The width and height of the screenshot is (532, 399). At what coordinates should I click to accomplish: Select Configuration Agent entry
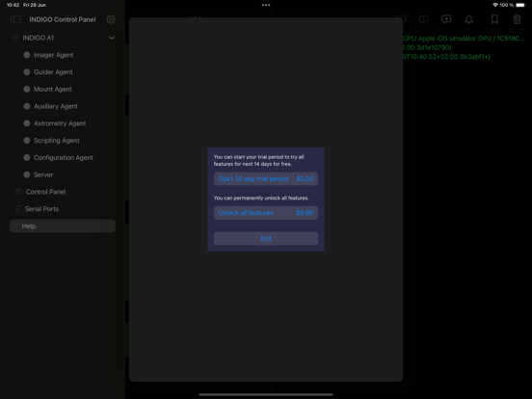63,158
